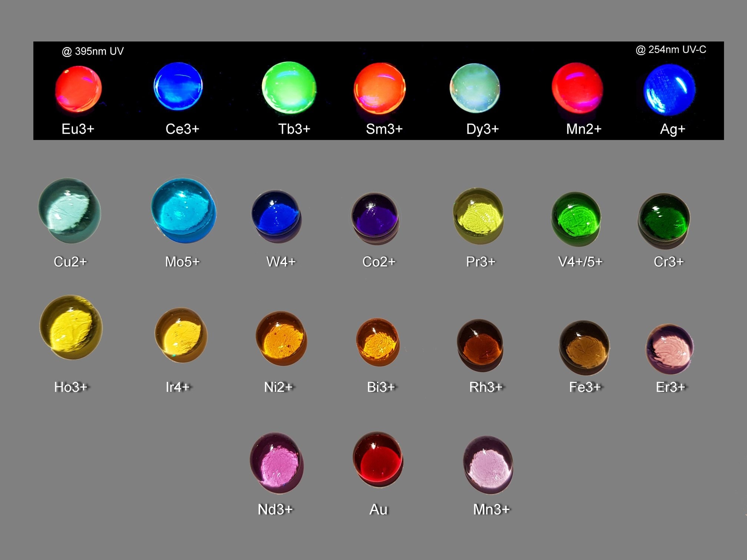Select the cyan Mo5+ glass bead

click(x=183, y=211)
